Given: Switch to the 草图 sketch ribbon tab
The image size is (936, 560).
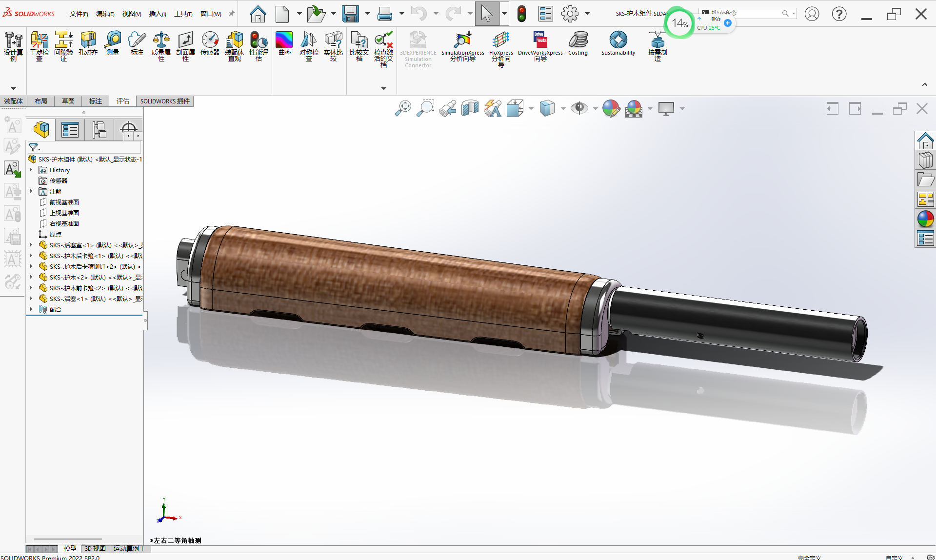Looking at the screenshot, I should [x=68, y=101].
